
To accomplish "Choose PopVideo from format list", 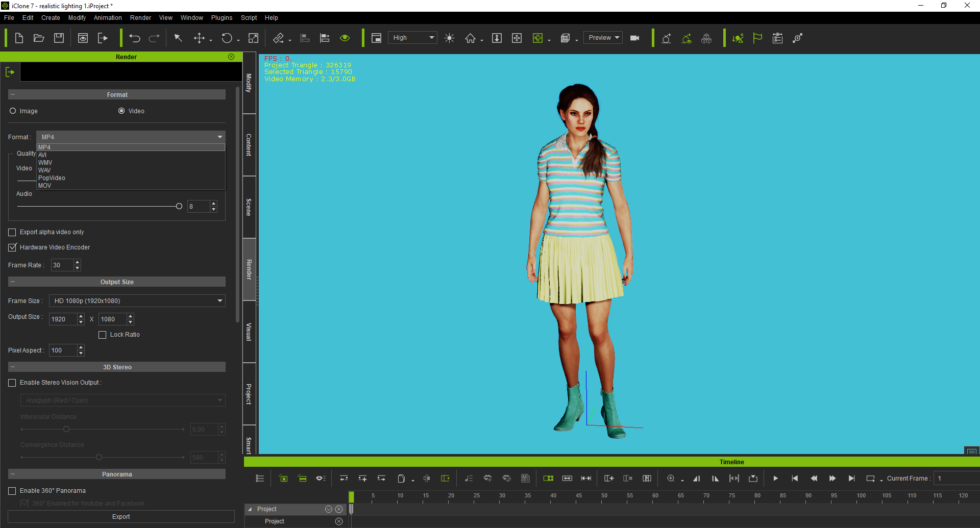I will click(131, 178).
